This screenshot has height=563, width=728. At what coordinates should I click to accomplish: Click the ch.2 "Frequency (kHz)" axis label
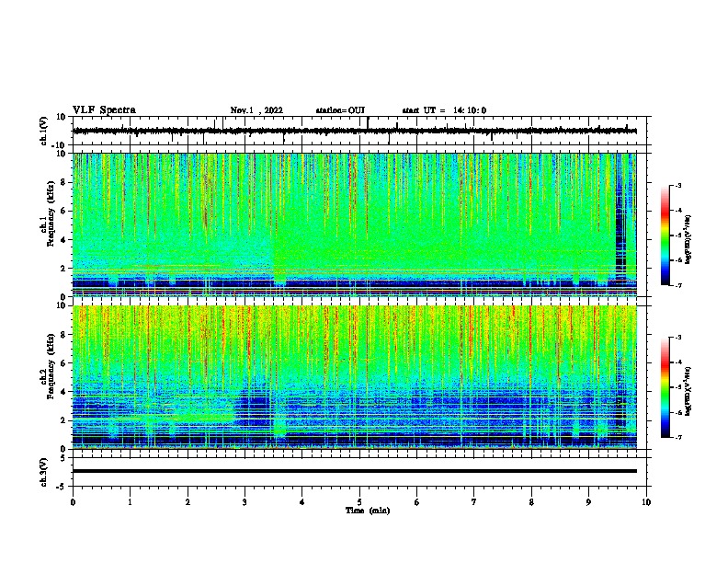click(x=51, y=366)
